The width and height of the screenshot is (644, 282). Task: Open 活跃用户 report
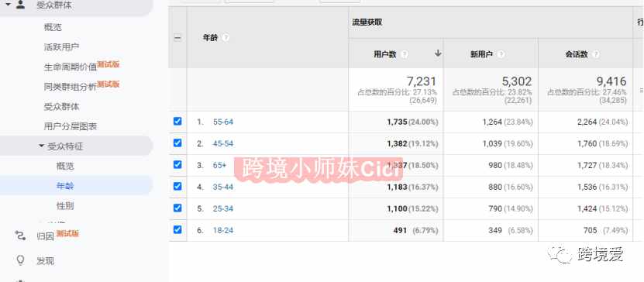click(x=61, y=47)
